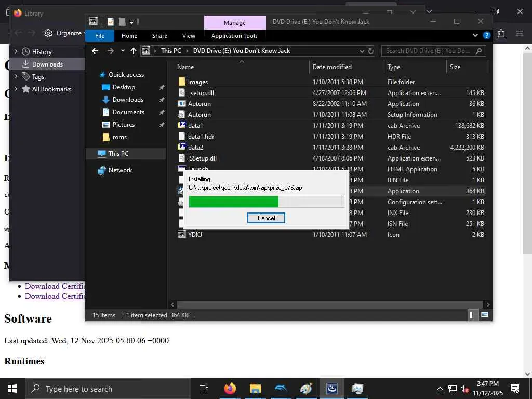Open the Dolphin app in taskbar
Screen dimensions: 532x399
tap(281, 389)
